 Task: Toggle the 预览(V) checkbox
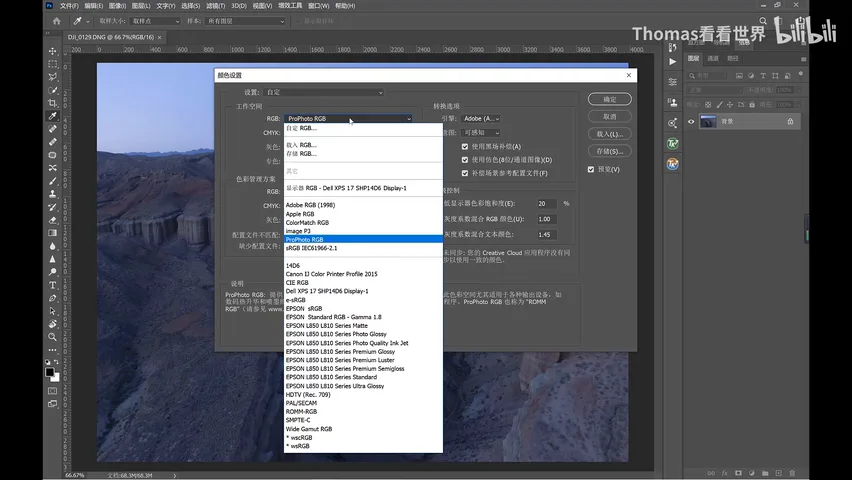click(591, 170)
